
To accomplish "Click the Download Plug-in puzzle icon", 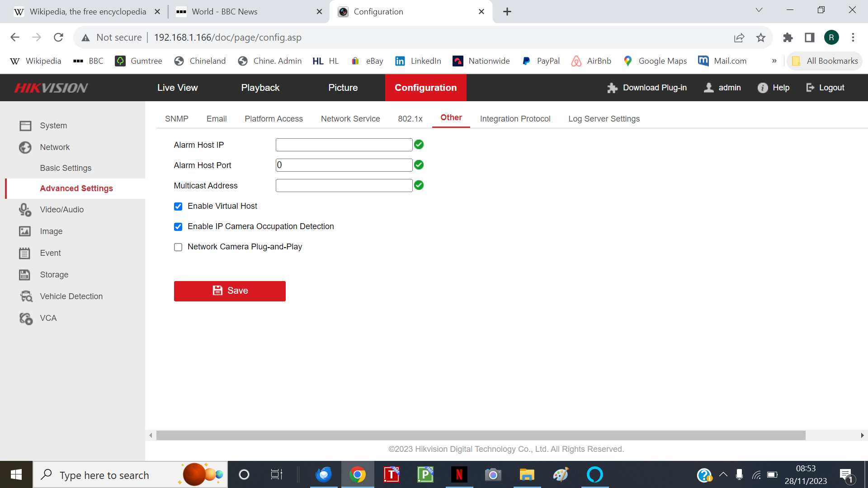I will (x=612, y=88).
